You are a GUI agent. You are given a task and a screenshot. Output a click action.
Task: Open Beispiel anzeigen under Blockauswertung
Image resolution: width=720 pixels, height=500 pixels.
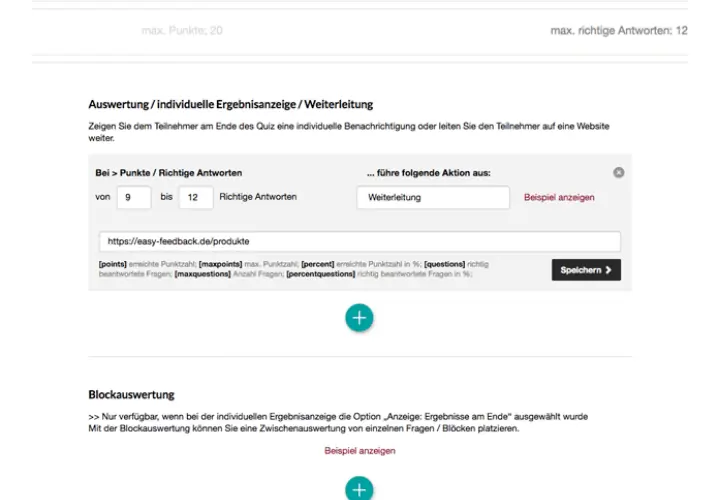(x=360, y=451)
